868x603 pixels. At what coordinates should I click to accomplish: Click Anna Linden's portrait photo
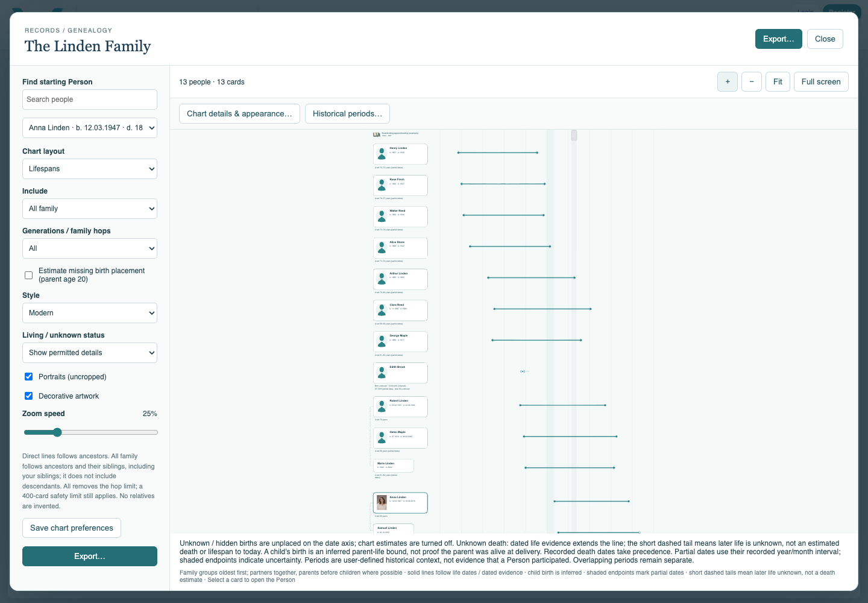(382, 503)
